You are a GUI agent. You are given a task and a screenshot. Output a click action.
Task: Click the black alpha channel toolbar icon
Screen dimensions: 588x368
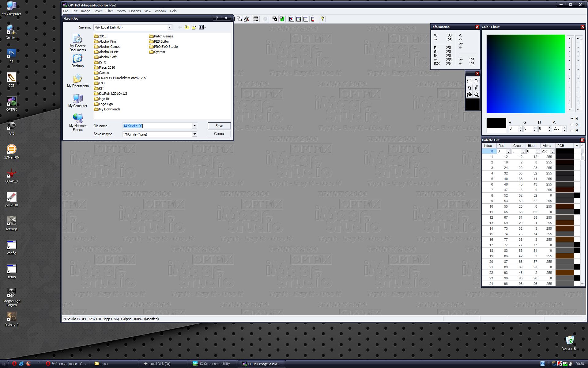tap(275, 19)
